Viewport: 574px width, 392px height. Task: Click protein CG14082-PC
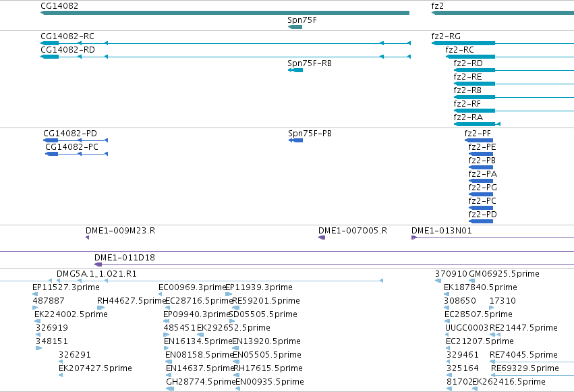(x=76, y=154)
